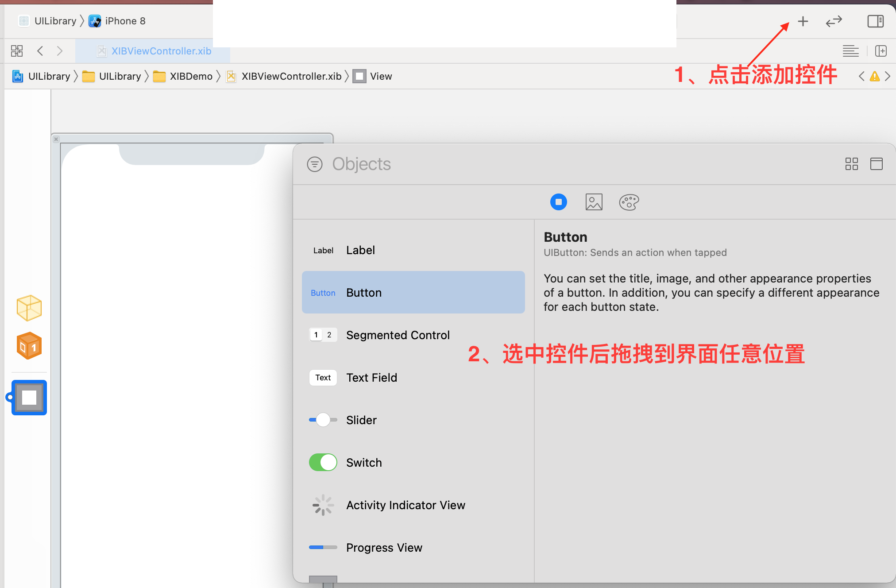The width and height of the screenshot is (896, 588).
Task: Open the related items grid icon
Action: 17,51
